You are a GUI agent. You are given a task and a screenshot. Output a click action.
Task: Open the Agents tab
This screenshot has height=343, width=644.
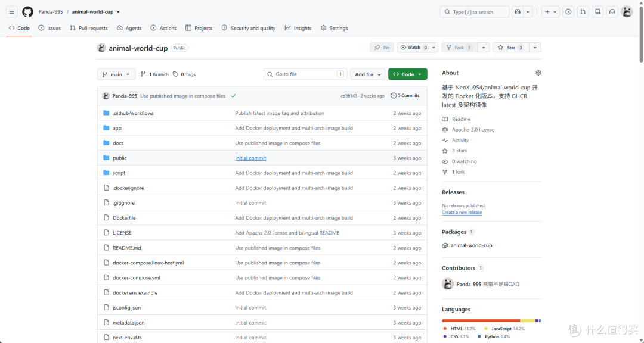[129, 28]
